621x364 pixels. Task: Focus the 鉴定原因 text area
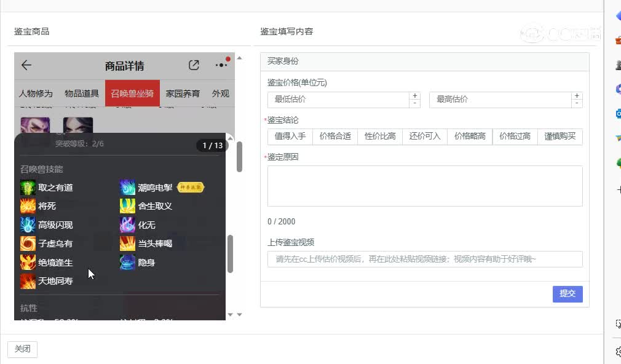coord(425,186)
